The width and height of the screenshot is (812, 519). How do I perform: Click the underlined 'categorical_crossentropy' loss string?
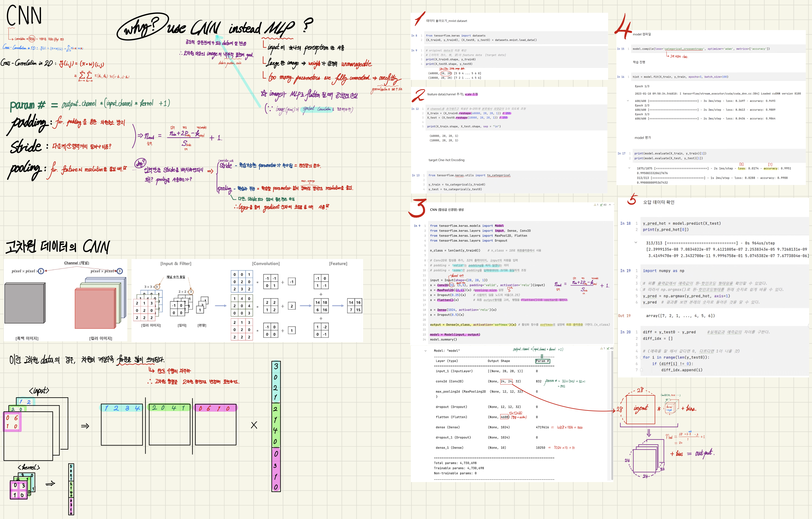click(x=684, y=49)
